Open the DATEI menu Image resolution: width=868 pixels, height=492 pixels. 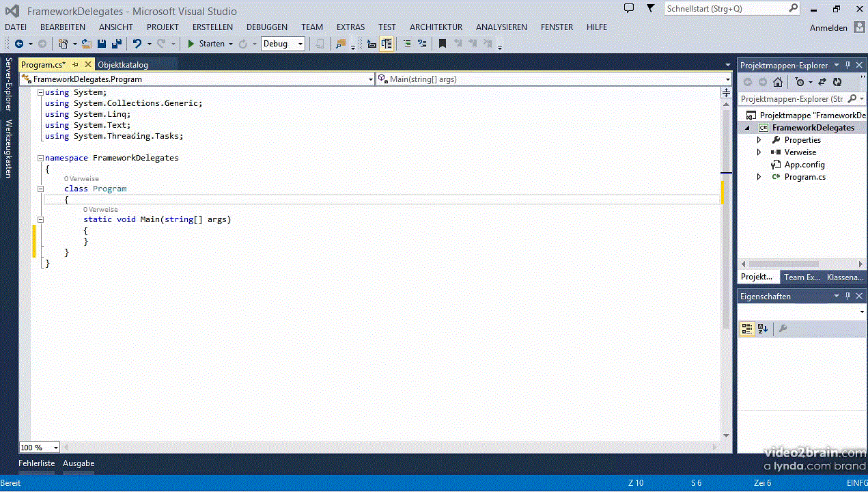pos(16,27)
